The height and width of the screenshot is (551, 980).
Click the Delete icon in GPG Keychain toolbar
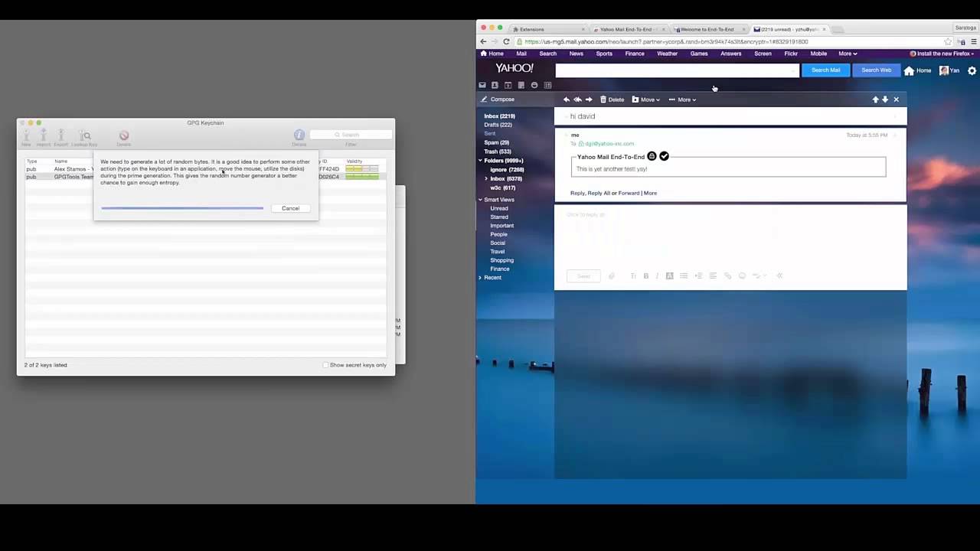pos(123,136)
